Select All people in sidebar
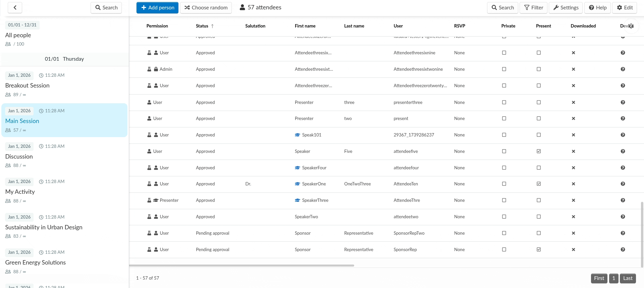This screenshot has height=288, width=644. click(18, 35)
